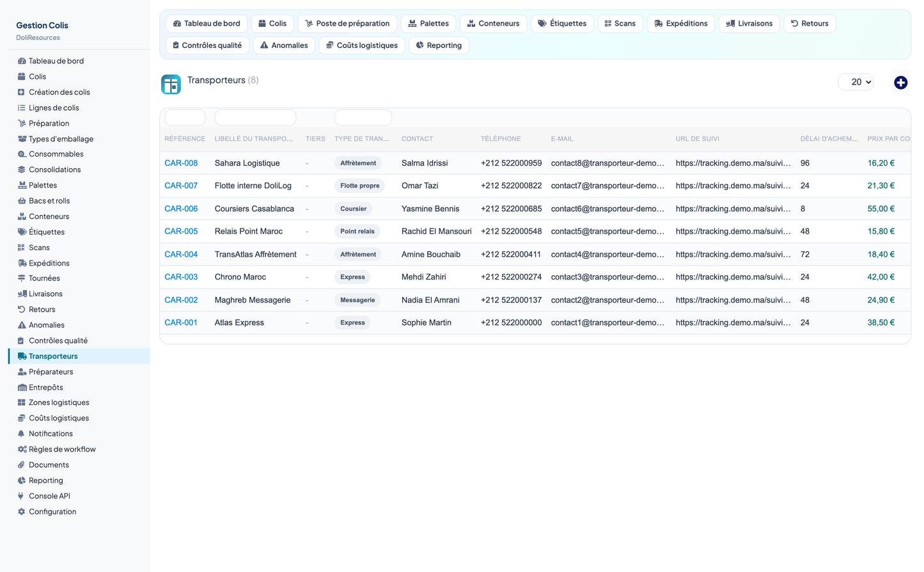Click the Préparateurs user icon
This screenshot has height=572, width=924.
[x=22, y=372]
